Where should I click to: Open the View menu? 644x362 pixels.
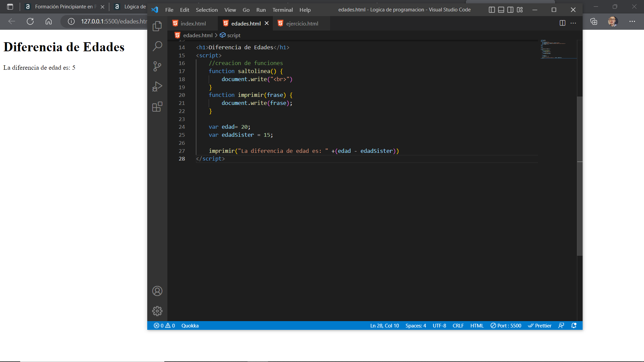click(230, 10)
